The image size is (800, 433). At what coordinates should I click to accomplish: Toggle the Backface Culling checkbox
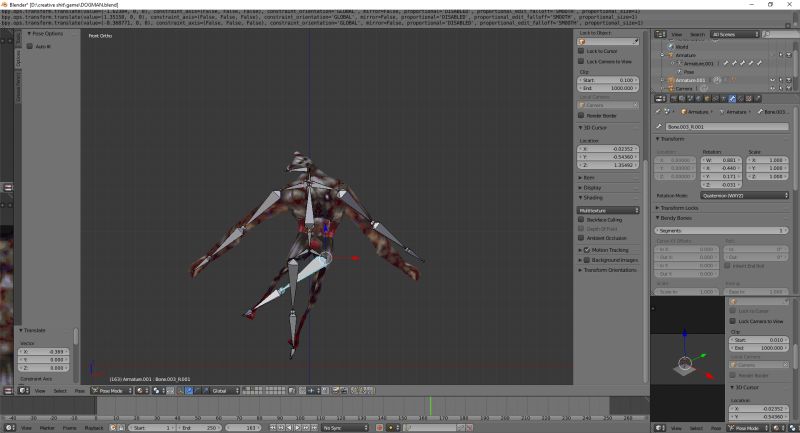coord(582,219)
